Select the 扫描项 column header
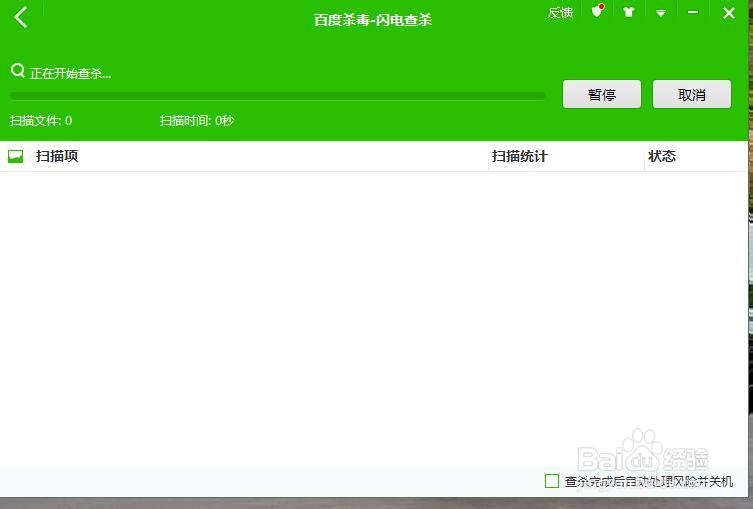 pos(57,156)
